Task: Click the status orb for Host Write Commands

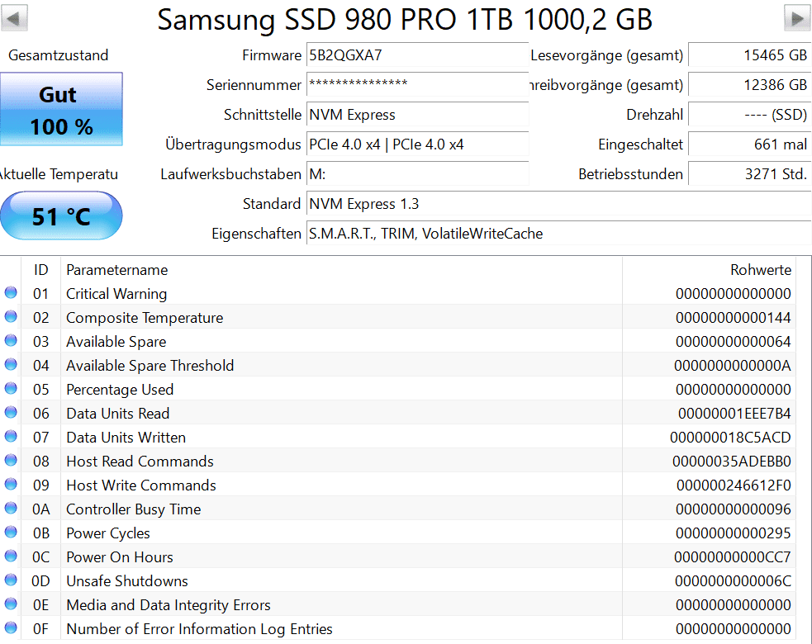Action: pyautogui.click(x=11, y=484)
